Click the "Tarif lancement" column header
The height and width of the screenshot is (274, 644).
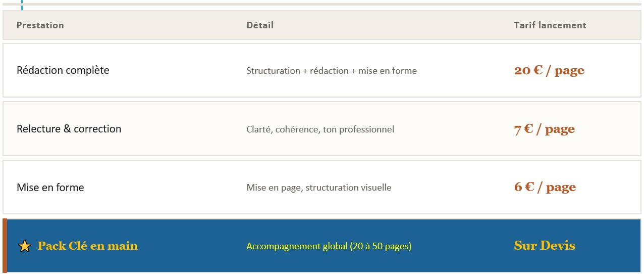(550, 25)
